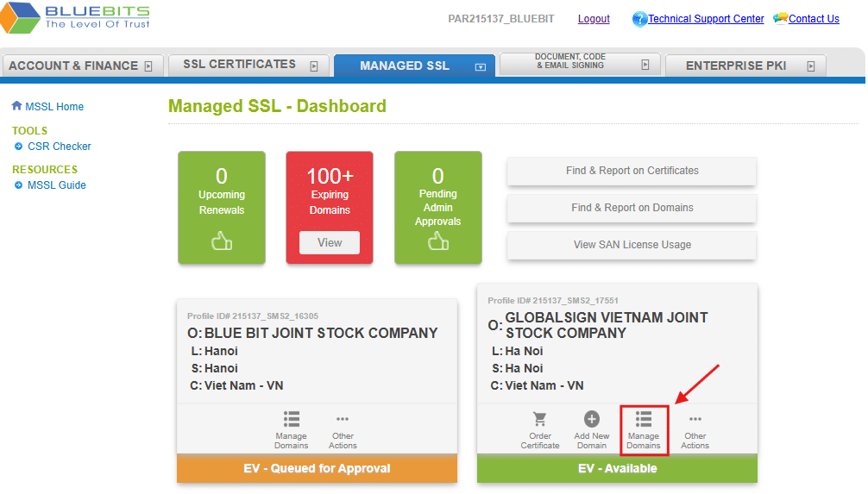Image resolution: width=868 pixels, height=494 pixels.
Task: Open Manage Domains for Blue Bit profile
Action: point(292,428)
